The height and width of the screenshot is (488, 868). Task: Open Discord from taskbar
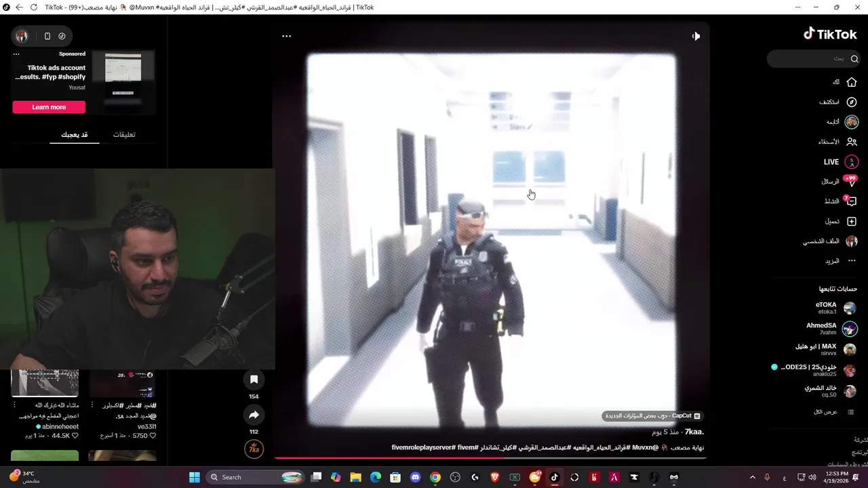[x=415, y=477]
